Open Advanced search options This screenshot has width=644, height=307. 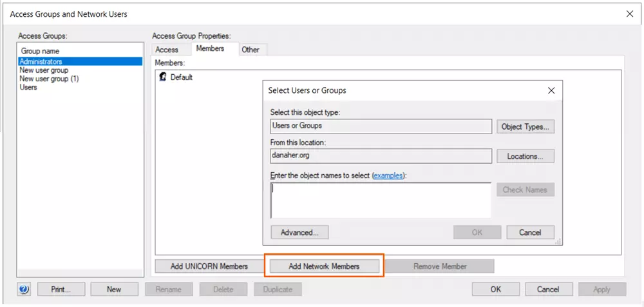(299, 232)
